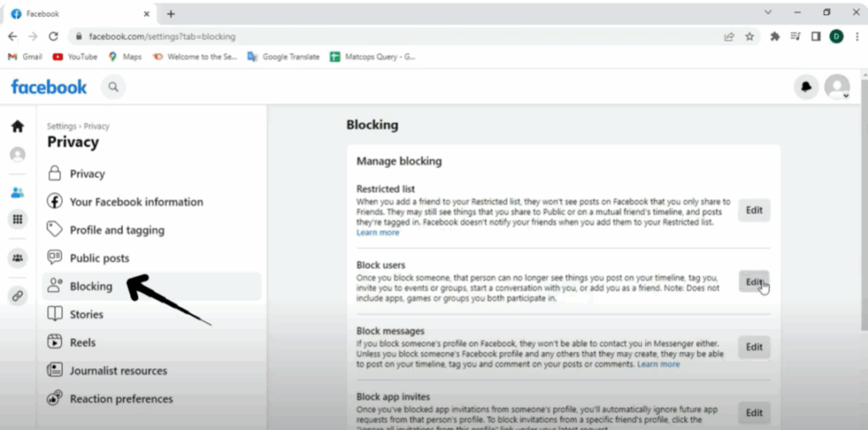The width and height of the screenshot is (868, 430).
Task: Go back in browser
Action: point(12,36)
